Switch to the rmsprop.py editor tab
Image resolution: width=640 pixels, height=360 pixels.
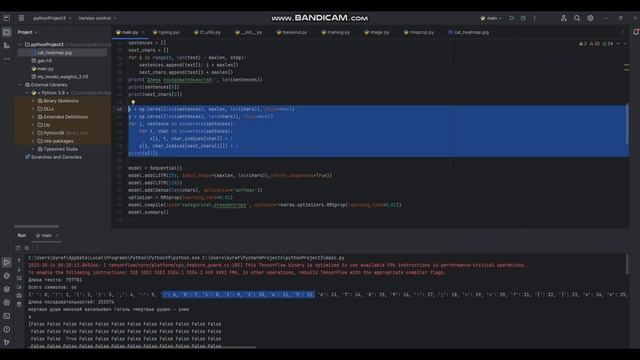pyautogui.click(x=419, y=32)
